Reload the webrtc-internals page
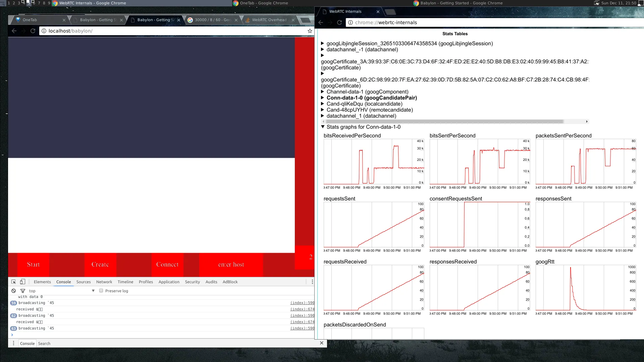Viewport: 644px width, 362px height. click(x=339, y=22)
